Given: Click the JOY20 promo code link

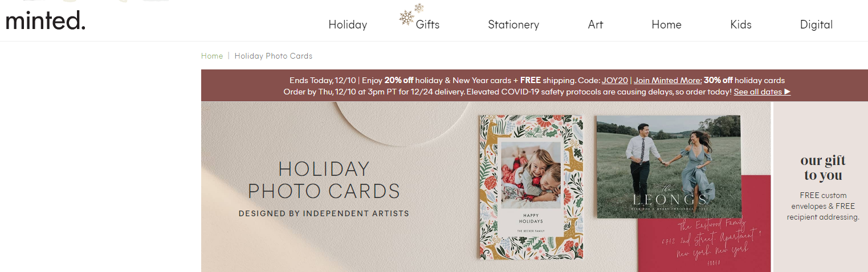Looking at the screenshot, I should [614, 80].
